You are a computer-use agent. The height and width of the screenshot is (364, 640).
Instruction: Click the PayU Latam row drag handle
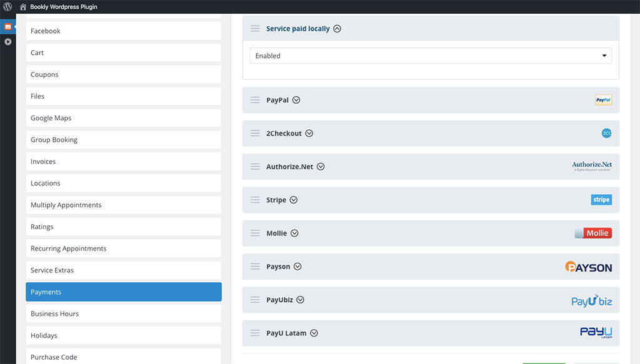tap(255, 333)
